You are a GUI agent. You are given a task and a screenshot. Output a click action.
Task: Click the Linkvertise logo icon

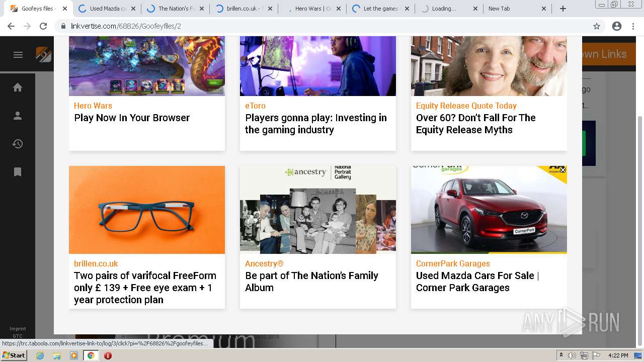pyautogui.click(x=44, y=54)
